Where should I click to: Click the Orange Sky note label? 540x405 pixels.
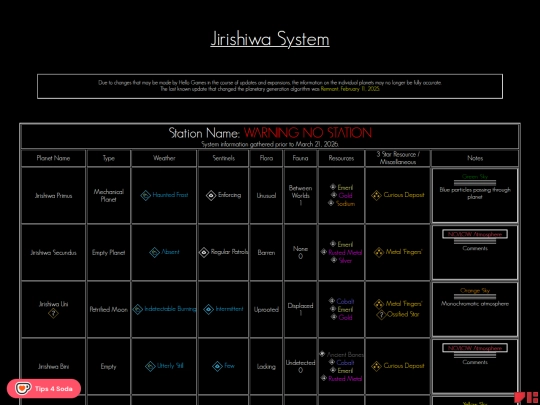(x=475, y=291)
